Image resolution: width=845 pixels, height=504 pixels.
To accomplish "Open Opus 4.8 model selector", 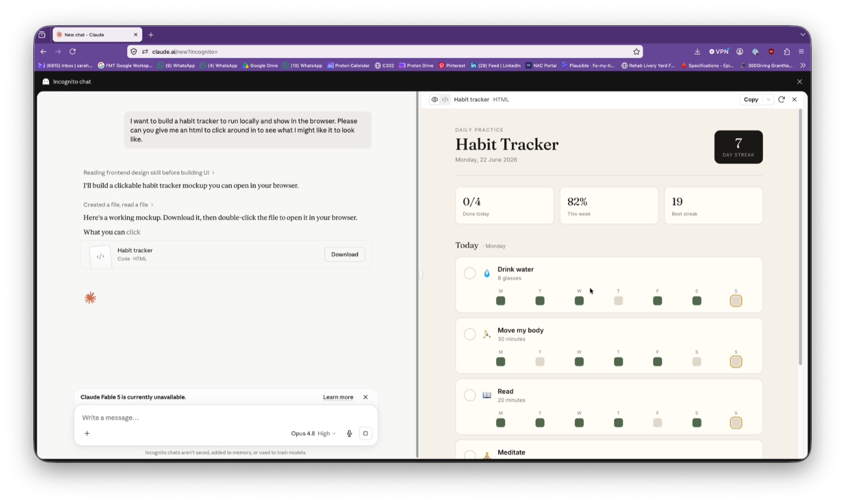I will [313, 434].
